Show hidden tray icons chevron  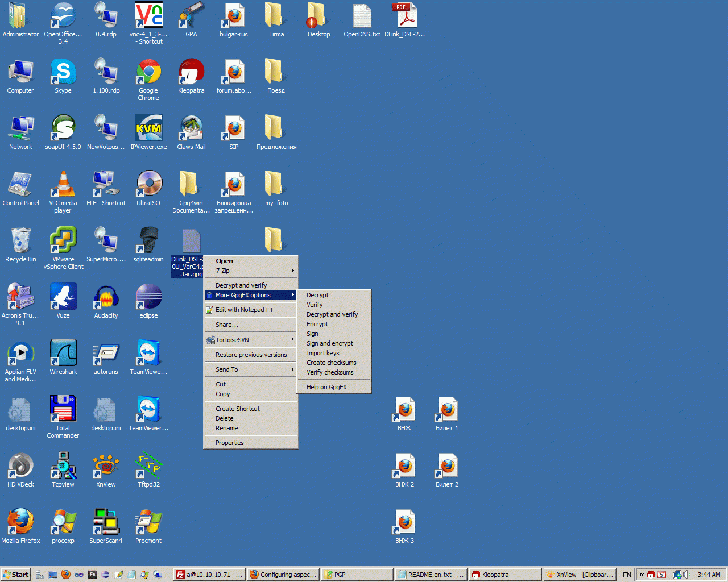(642, 575)
